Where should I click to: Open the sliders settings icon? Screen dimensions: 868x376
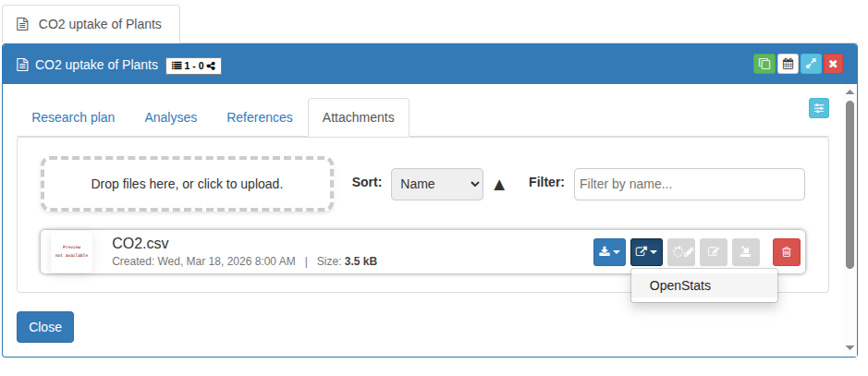(819, 109)
